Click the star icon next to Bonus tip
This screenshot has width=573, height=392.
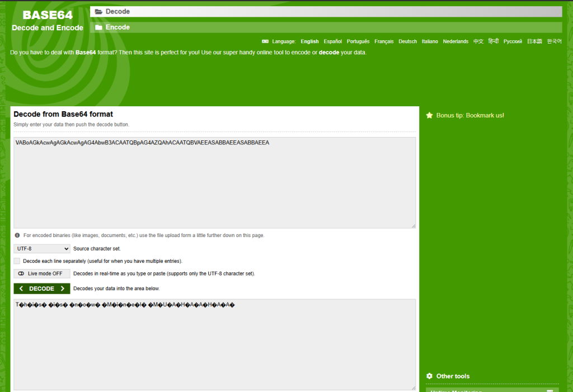(429, 115)
